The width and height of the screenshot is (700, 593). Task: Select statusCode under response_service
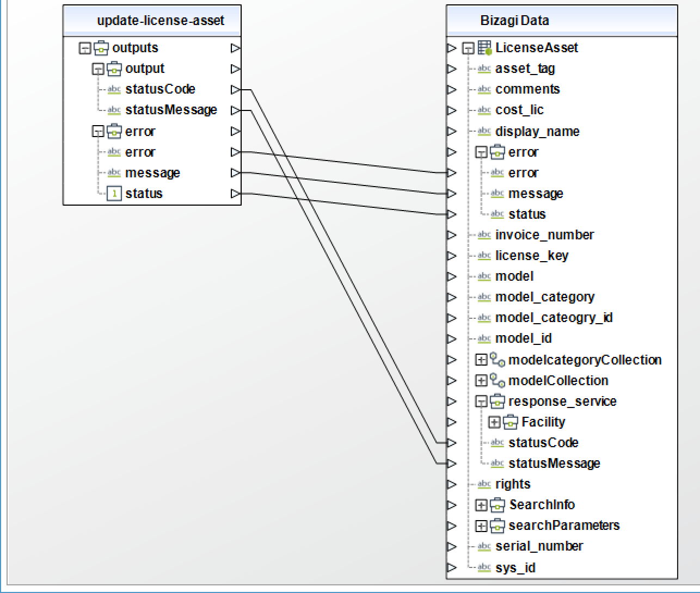click(x=543, y=443)
